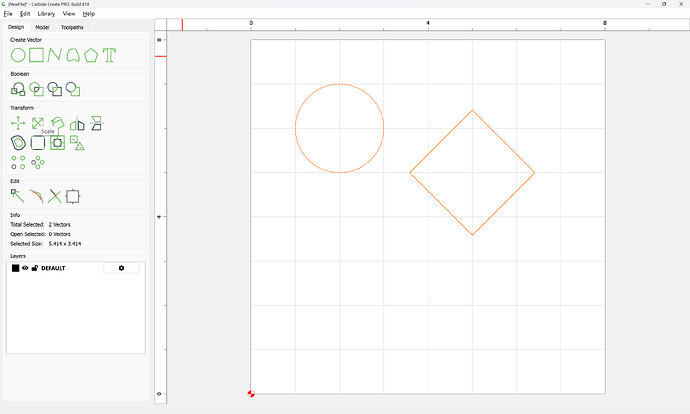Expand the Help menu
Screen dimensions: 690x414
pyautogui.click(x=89, y=14)
